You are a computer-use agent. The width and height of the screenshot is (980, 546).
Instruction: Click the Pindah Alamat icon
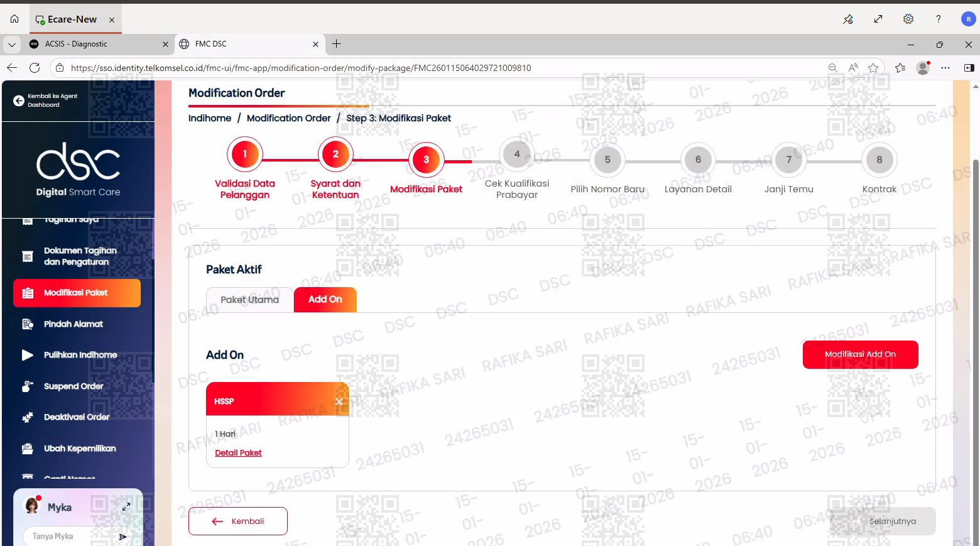(28, 324)
